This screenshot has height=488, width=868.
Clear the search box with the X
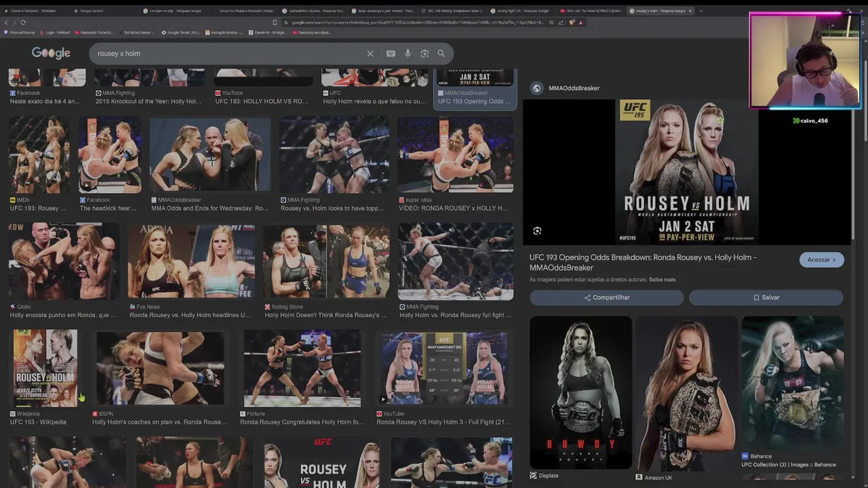[x=370, y=54]
